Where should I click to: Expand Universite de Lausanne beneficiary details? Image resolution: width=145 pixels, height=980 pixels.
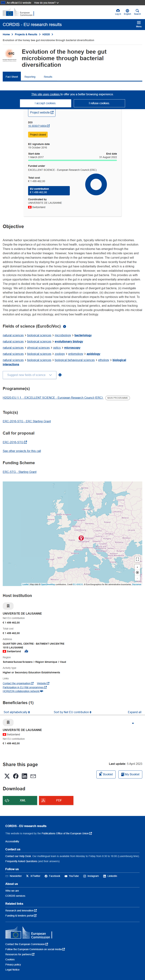[133, 723]
